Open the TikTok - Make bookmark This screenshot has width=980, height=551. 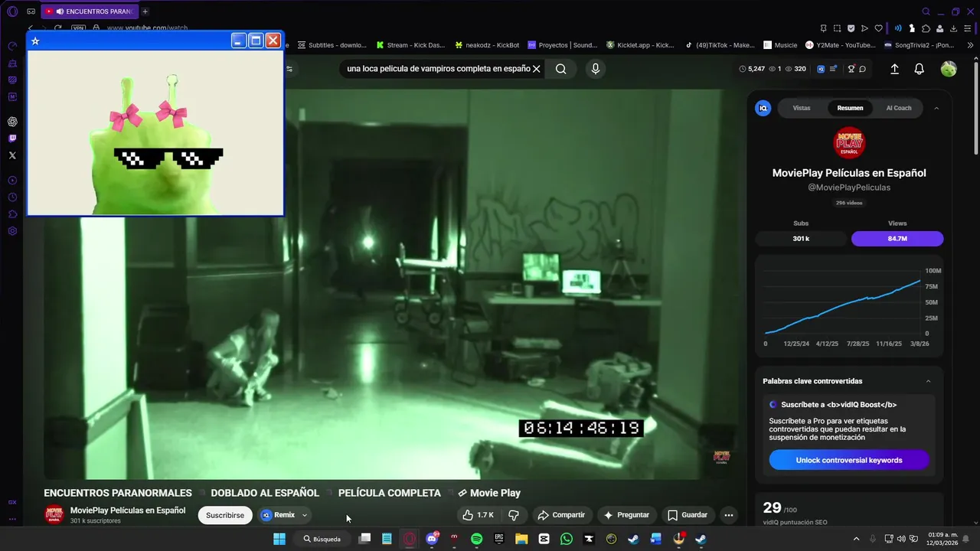click(720, 45)
